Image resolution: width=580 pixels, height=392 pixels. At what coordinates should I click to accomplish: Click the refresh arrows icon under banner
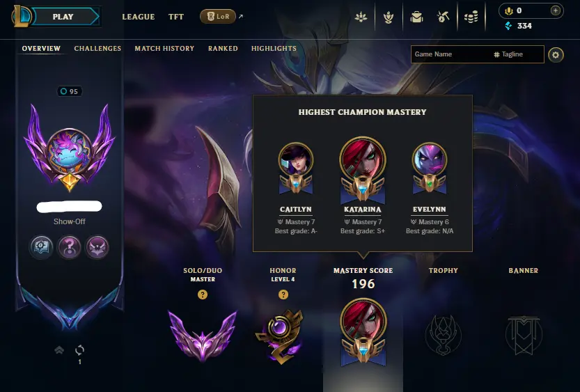79,350
